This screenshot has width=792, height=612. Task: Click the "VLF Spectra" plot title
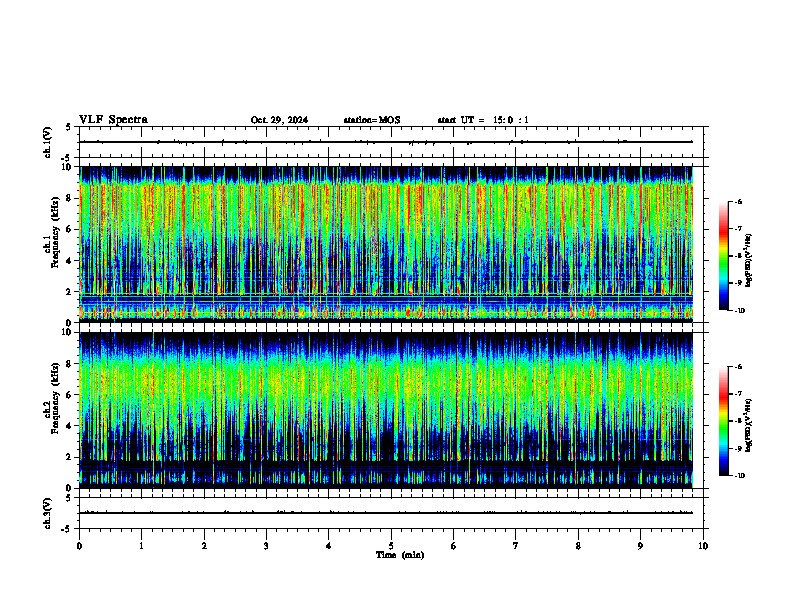click(x=113, y=120)
